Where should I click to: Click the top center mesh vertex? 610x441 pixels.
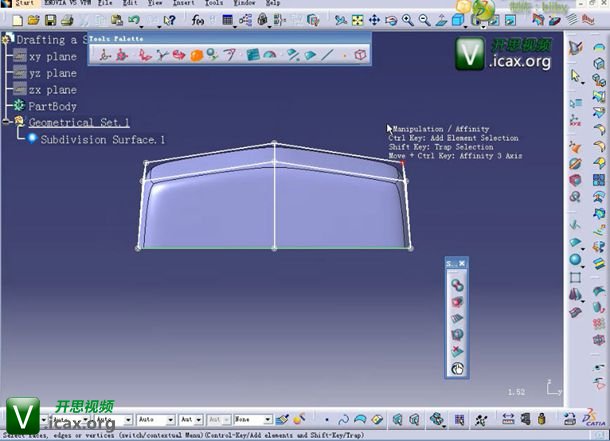point(274,144)
